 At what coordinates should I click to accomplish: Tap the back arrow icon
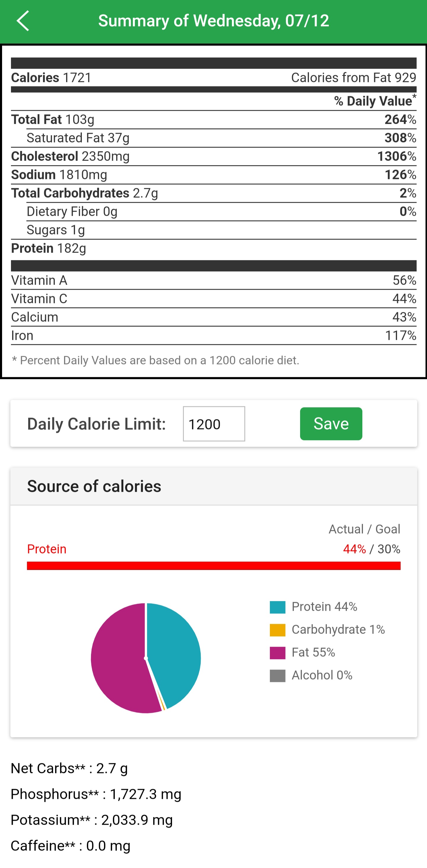[23, 21]
